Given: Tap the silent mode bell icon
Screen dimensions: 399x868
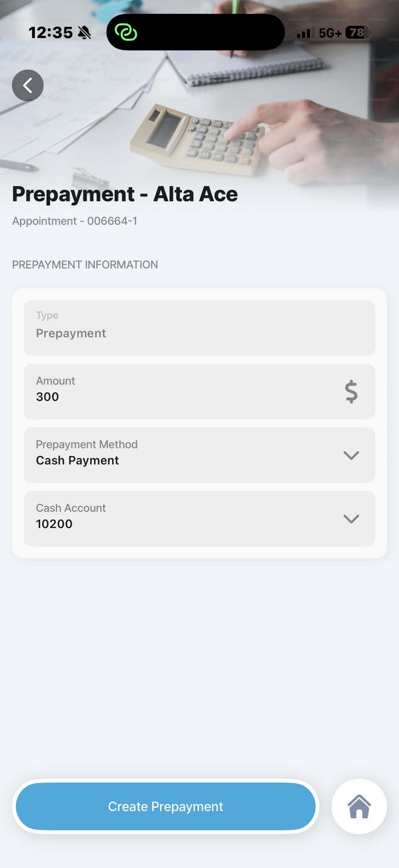Looking at the screenshot, I should tap(84, 33).
